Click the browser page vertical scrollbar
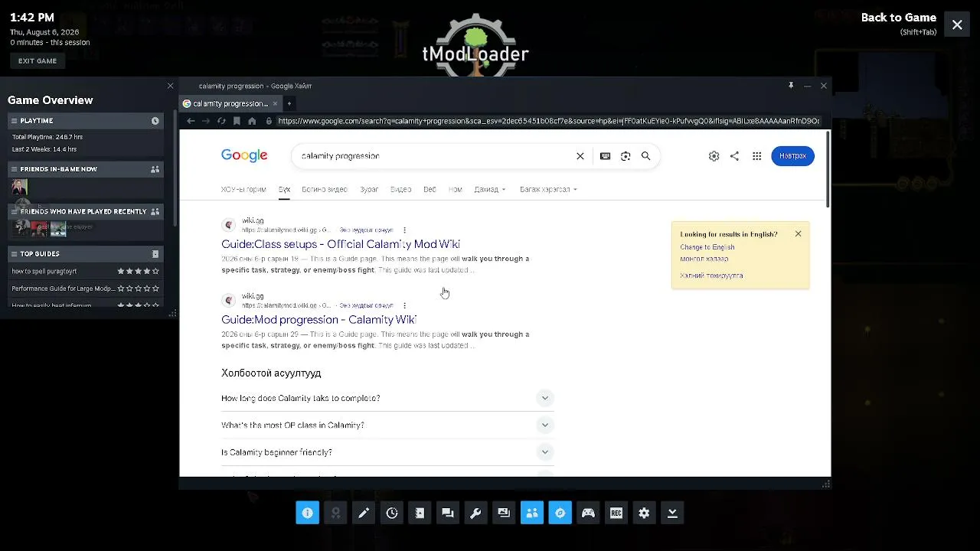Screen dimensions: 980x551 pyautogui.click(x=828, y=168)
